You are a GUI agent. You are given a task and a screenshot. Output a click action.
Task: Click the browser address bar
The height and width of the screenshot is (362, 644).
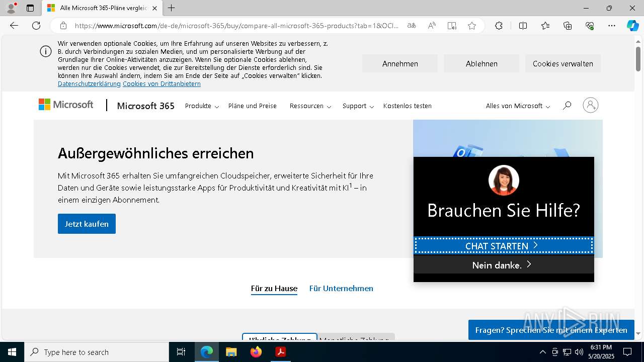coord(236,26)
